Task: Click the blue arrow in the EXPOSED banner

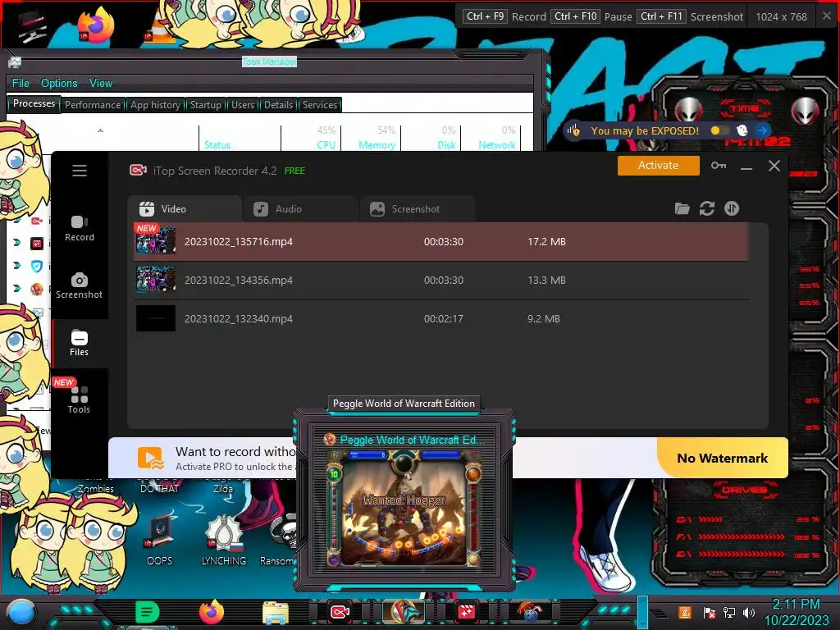Action: (762, 130)
